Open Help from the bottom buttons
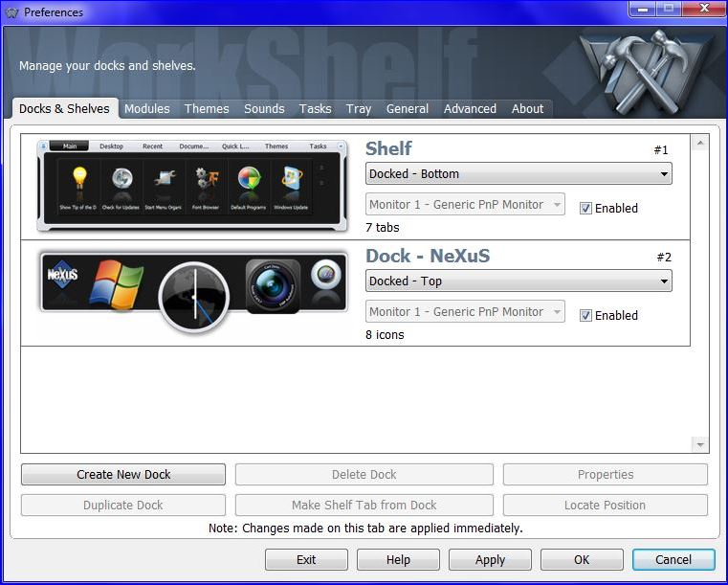 point(398,559)
